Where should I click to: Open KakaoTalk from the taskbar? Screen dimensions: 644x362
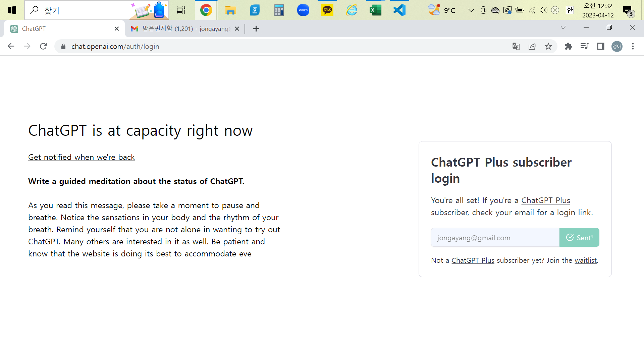(x=327, y=10)
